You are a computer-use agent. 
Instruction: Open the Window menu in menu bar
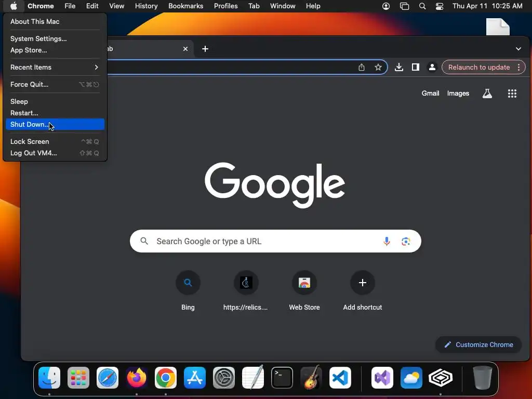283,6
